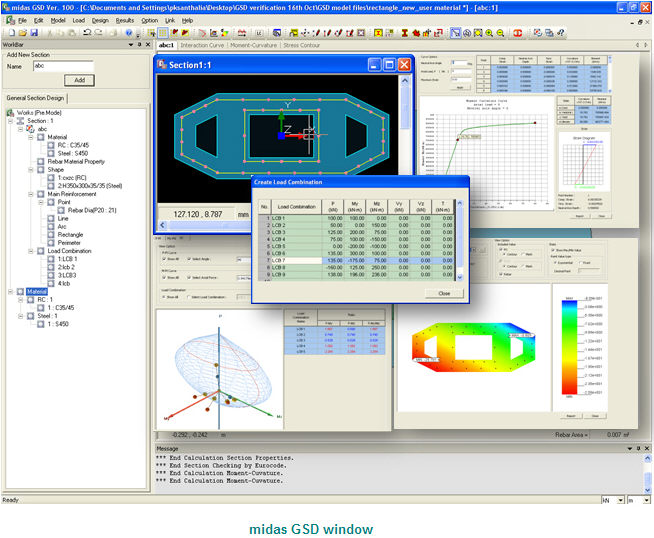Select the 2:H350x300x35/35 (Steel) tree item
Screen dimensions: 654x538
coord(90,186)
